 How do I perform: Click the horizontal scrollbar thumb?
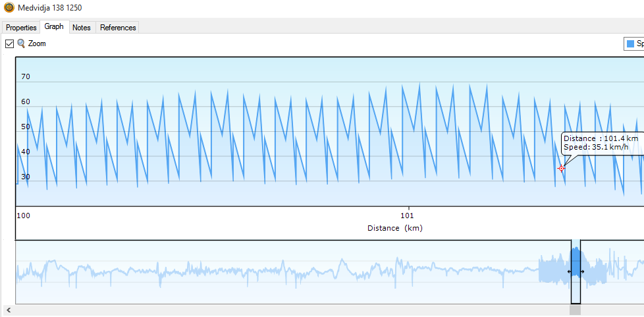[x=576, y=310]
